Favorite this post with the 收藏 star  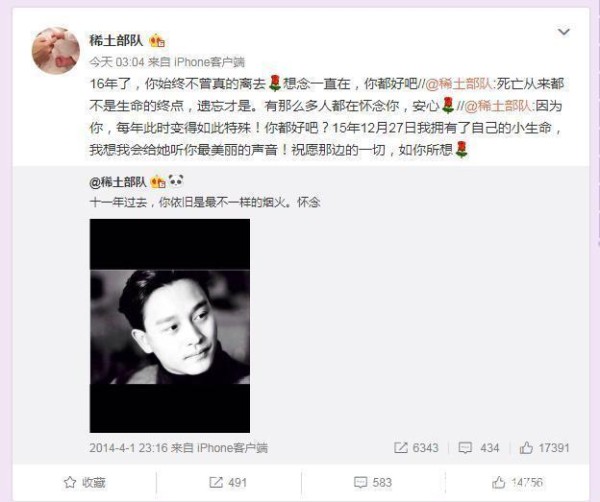pyautogui.click(x=85, y=482)
